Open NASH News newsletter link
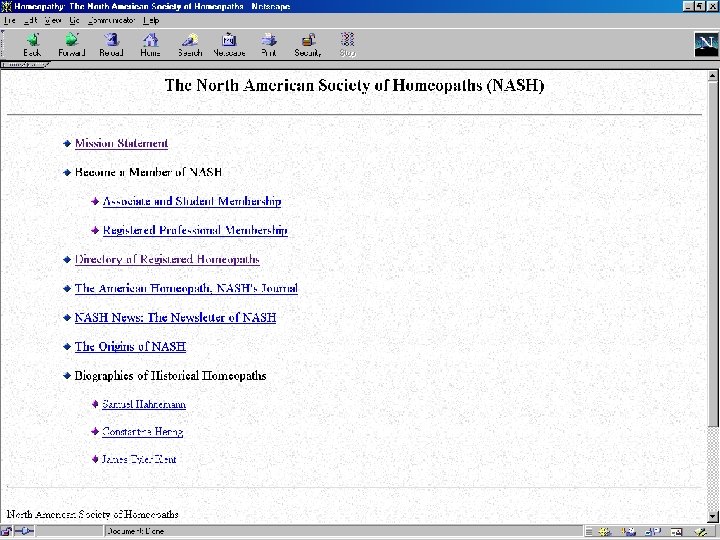This screenshot has height=540, width=720. [175, 318]
